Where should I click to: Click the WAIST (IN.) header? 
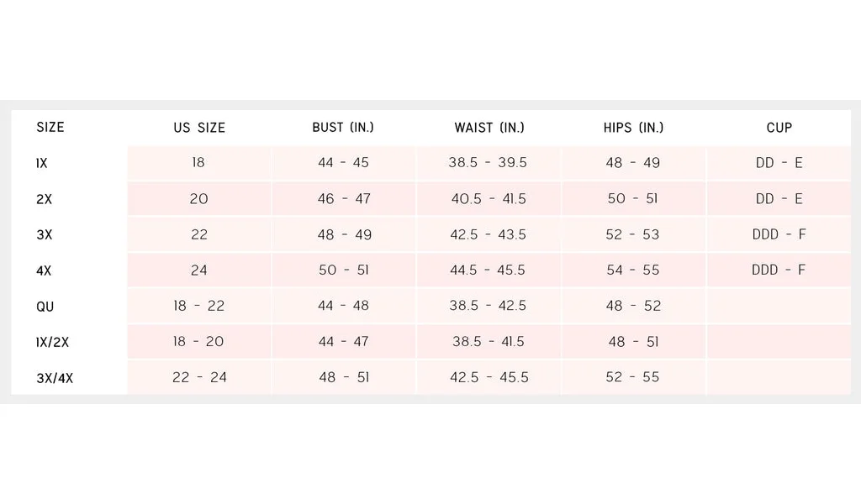coord(489,128)
